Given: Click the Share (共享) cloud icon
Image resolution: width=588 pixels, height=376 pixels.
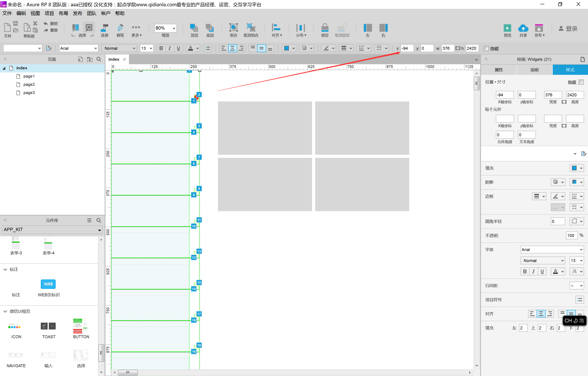Looking at the screenshot, I should coord(523,28).
